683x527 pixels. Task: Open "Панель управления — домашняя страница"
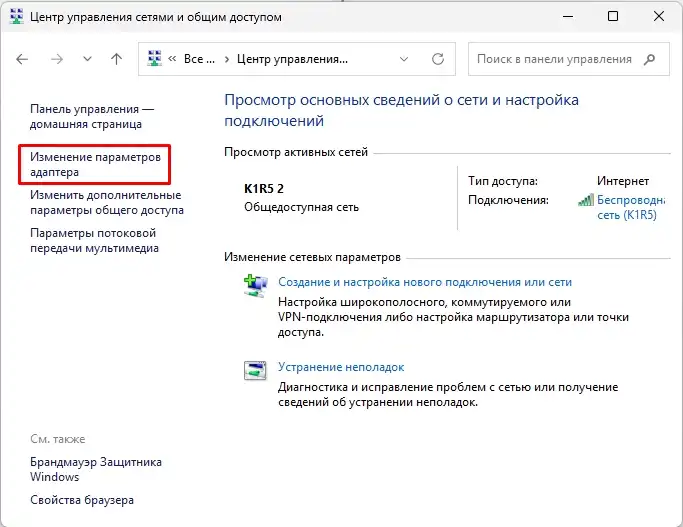92,116
